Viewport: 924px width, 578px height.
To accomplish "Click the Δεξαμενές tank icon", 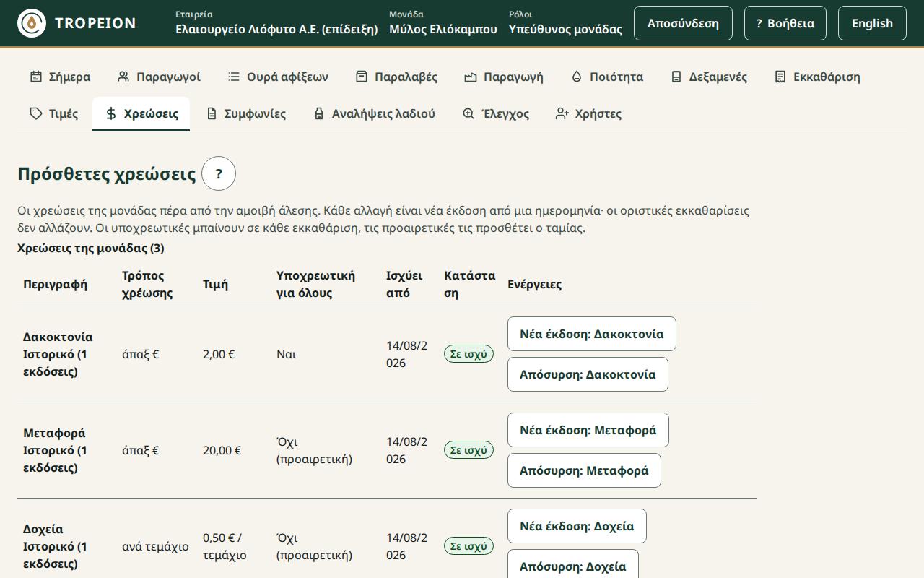I will click(x=676, y=77).
